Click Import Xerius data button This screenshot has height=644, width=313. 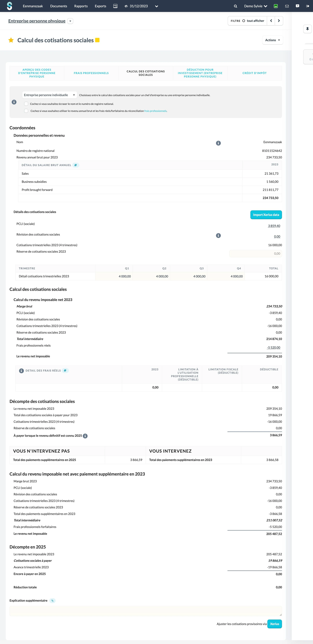click(x=266, y=215)
